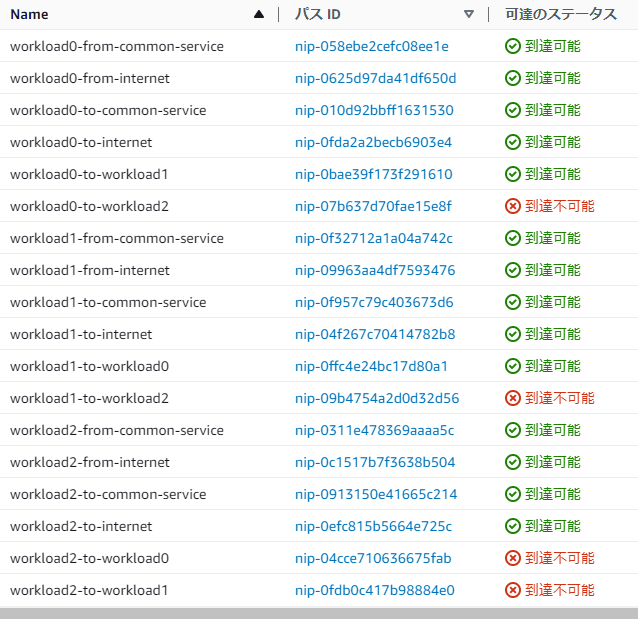Sort by パス ID descending arrow
The width and height of the screenshot is (638, 619).
tap(469, 15)
